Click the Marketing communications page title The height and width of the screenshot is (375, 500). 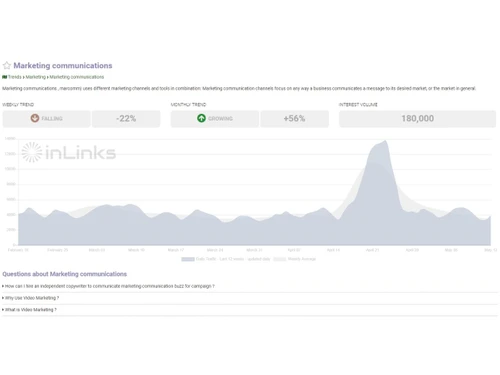click(63, 65)
